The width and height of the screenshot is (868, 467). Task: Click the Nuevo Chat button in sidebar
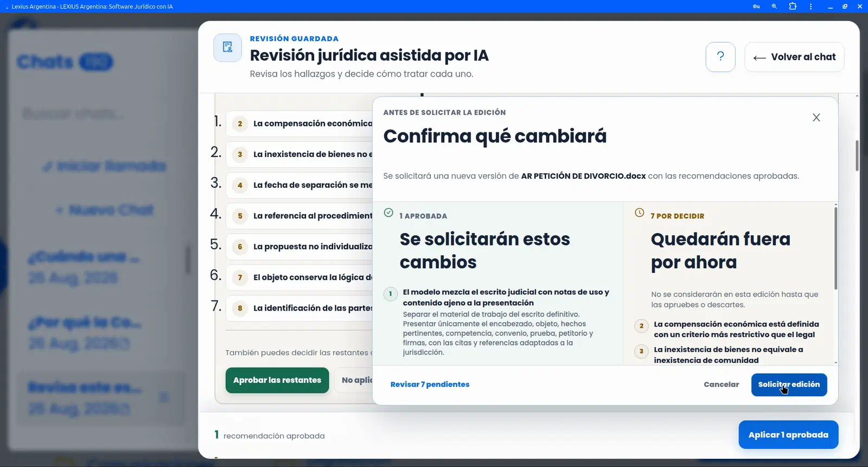point(105,210)
